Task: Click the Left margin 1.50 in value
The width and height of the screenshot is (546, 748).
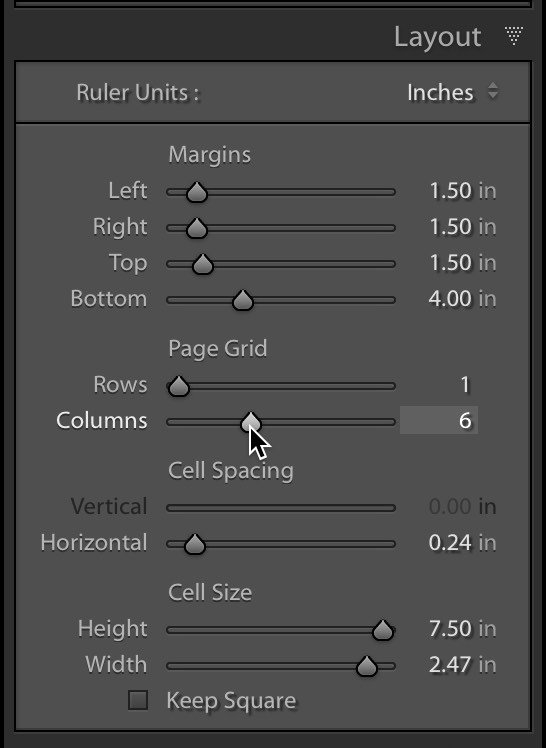Action: click(x=463, y=191)
